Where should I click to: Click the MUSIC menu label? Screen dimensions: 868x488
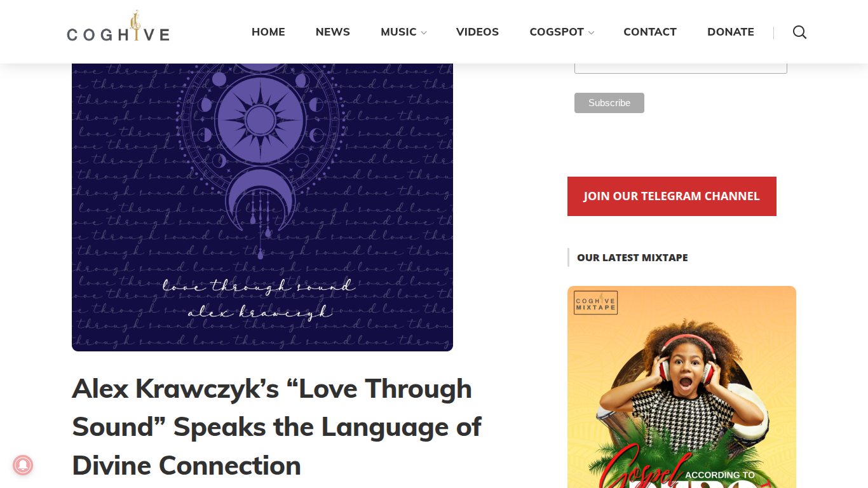(x=398, y=32)
